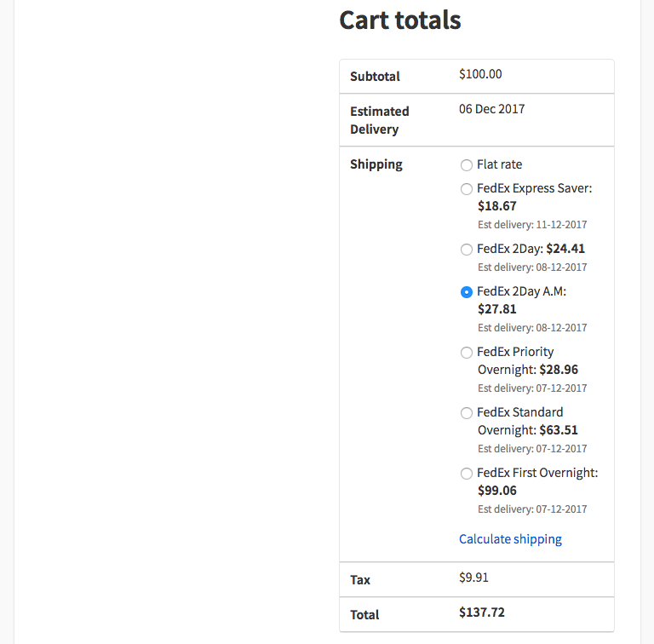The height and width of the screenshot is (644, 654).
Task: Click Est delivery 11-12-2017 text
Action: pyautogui.click(x=532, y=224)
